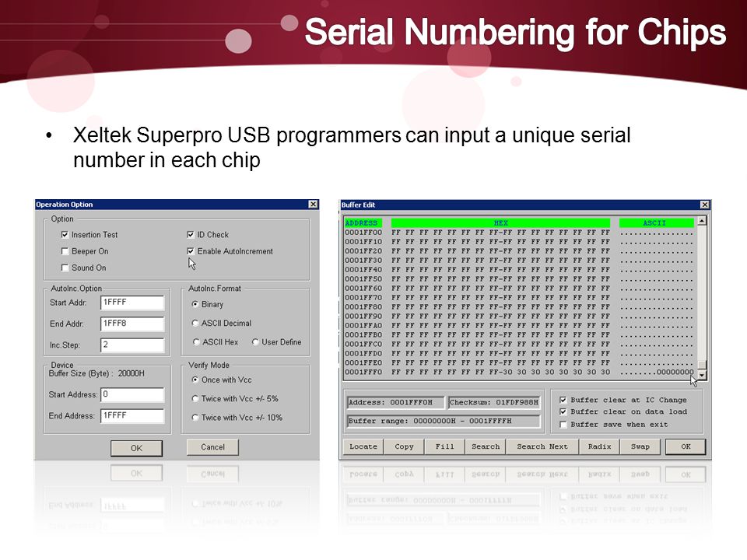Click the Device Start Address field
This screenshot has width=747, height=560.
pos(132,395)
